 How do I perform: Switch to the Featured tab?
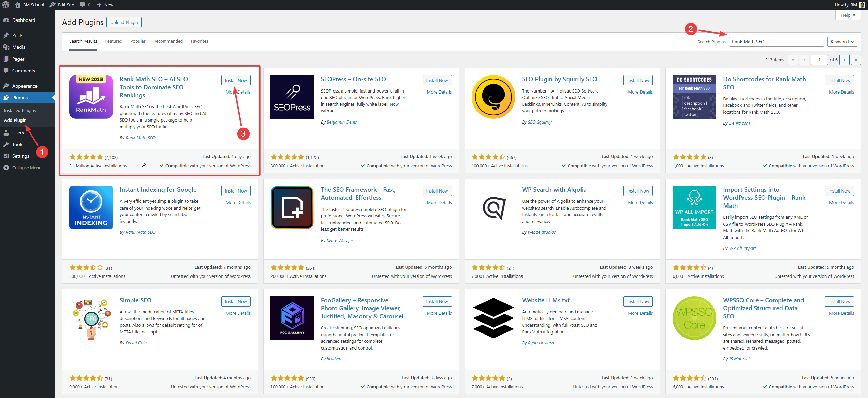pos(114,41)
